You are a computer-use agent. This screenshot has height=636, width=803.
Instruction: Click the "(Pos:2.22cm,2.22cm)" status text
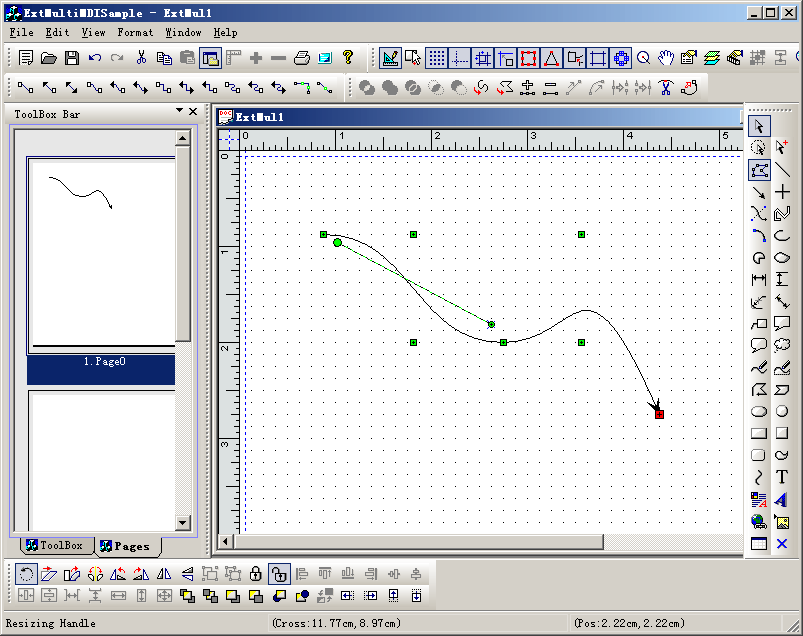[629, 623]
